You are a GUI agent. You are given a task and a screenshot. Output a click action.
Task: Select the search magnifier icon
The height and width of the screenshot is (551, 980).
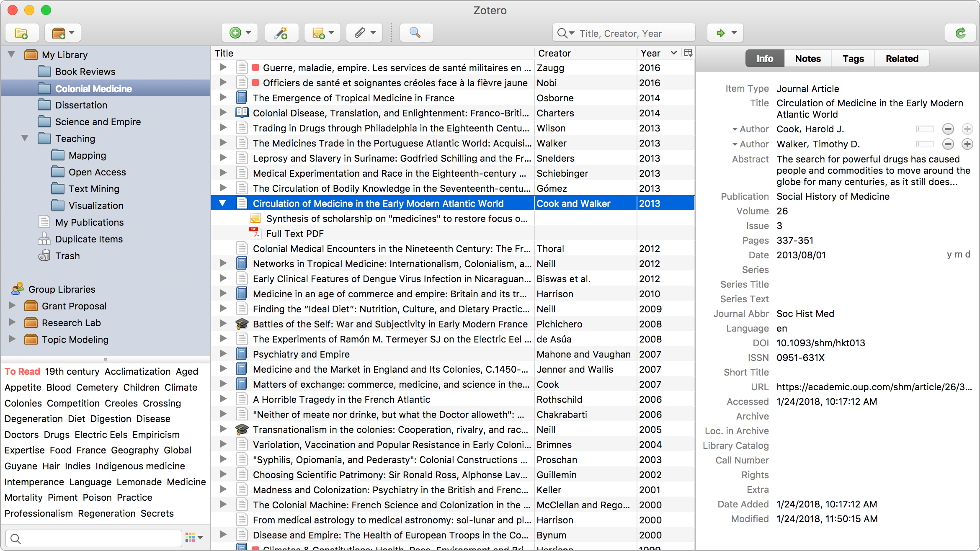[415, 32]
